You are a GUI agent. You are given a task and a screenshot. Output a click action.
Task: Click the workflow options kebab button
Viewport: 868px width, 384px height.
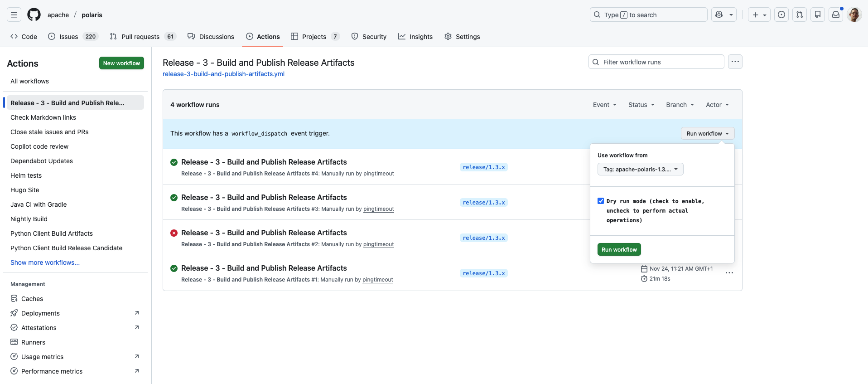[735, 62]
